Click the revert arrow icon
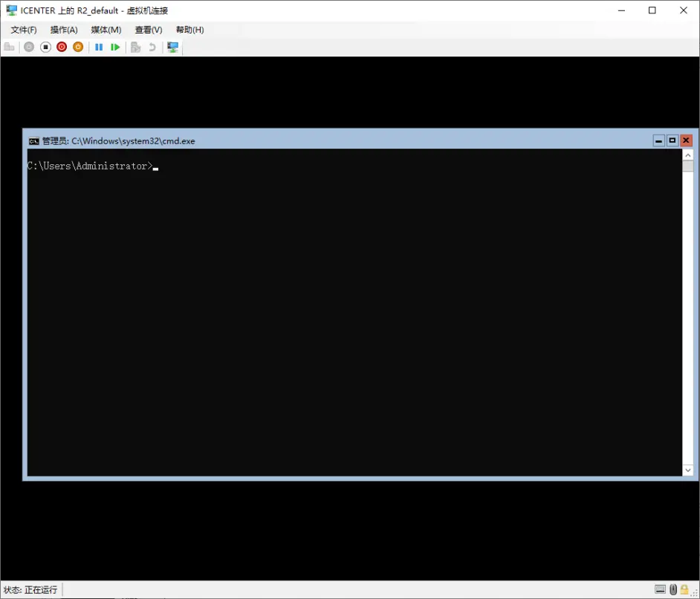 point(152,47)
